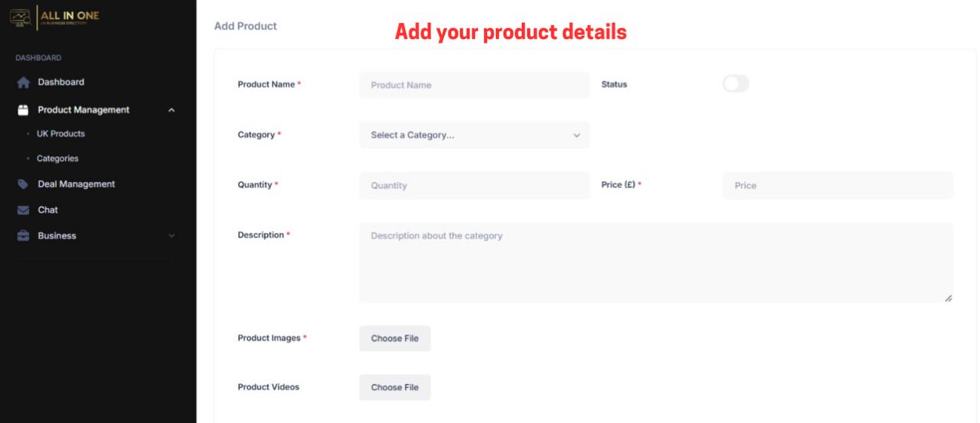
Task: Click the Business briefcase icon
Action: click(23, 236)
